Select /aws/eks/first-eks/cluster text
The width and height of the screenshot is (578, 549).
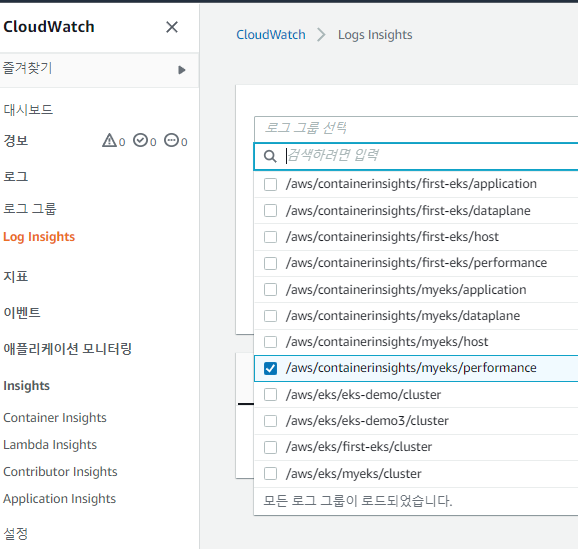[359, 447]
